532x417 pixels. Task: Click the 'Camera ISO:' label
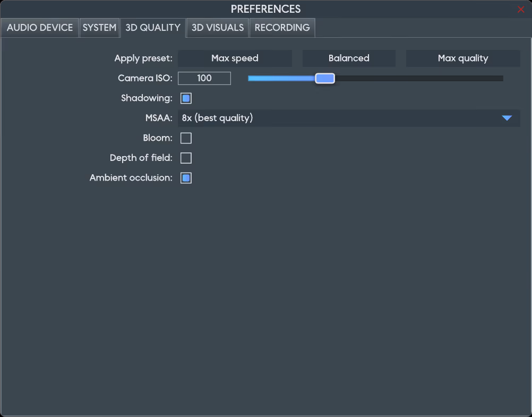point(145,79)
